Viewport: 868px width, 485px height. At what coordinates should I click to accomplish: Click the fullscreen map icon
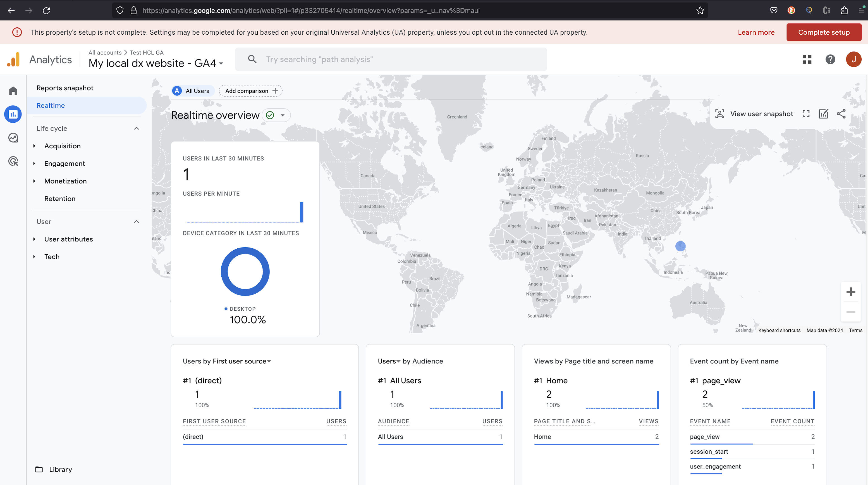(806, 114)
